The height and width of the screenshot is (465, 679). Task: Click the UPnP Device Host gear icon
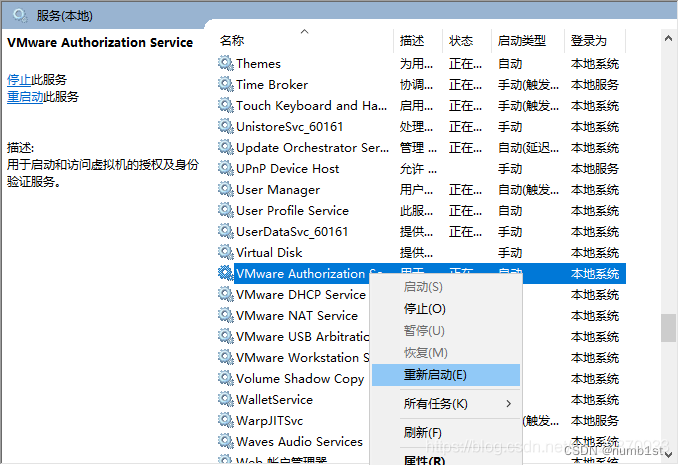click(226, 168)
